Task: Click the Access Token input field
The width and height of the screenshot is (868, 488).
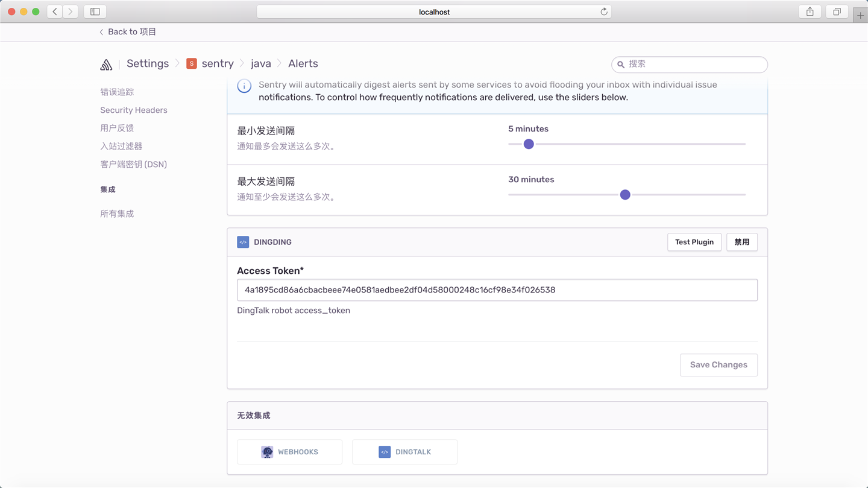Action: [497, 290]
